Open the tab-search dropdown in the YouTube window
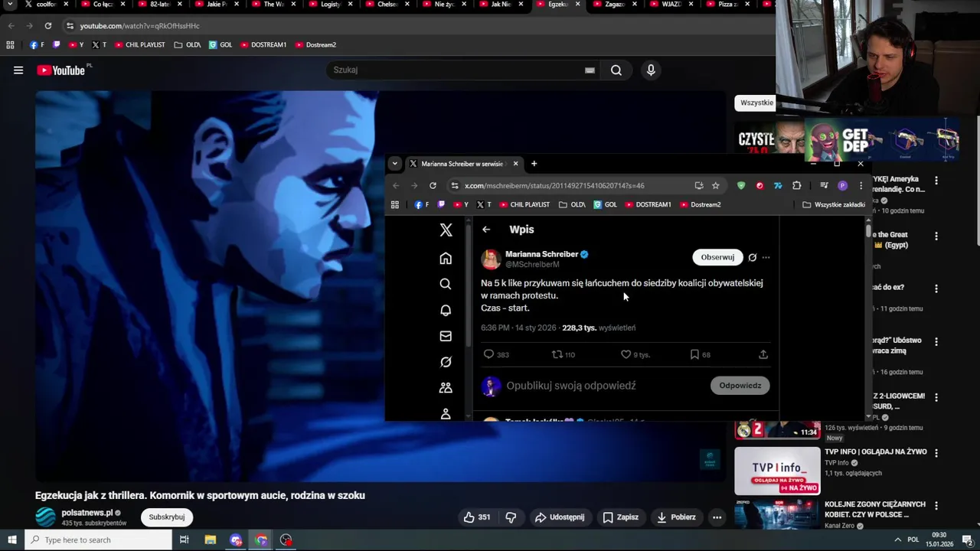The width and height of the screenshot is (980, 551). point(10,5)
